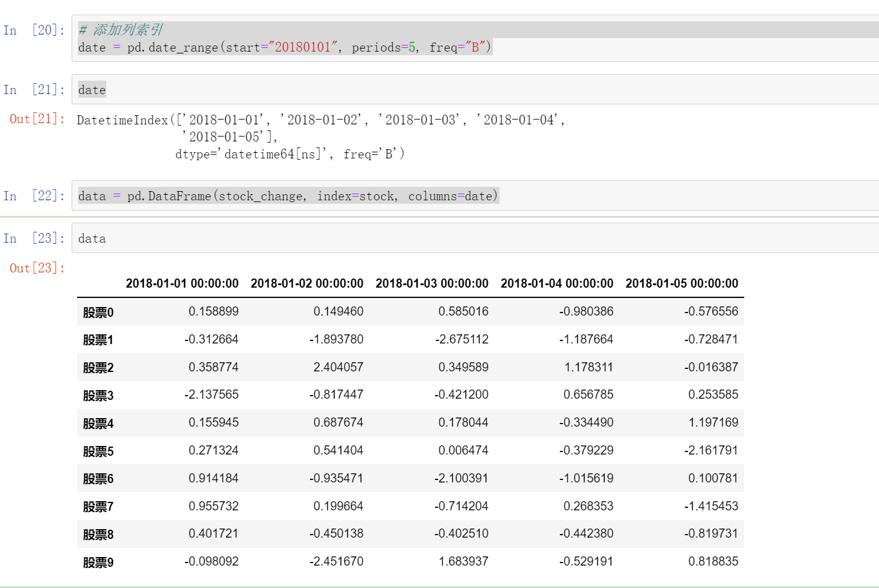
Task: Click cell value -0.016387
Action: [x=711, y=367]
